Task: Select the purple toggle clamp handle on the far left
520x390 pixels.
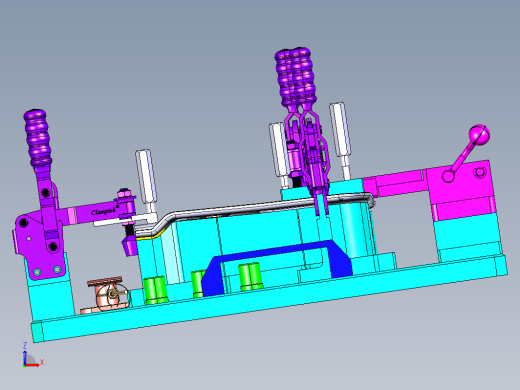Action: (38, 138)
